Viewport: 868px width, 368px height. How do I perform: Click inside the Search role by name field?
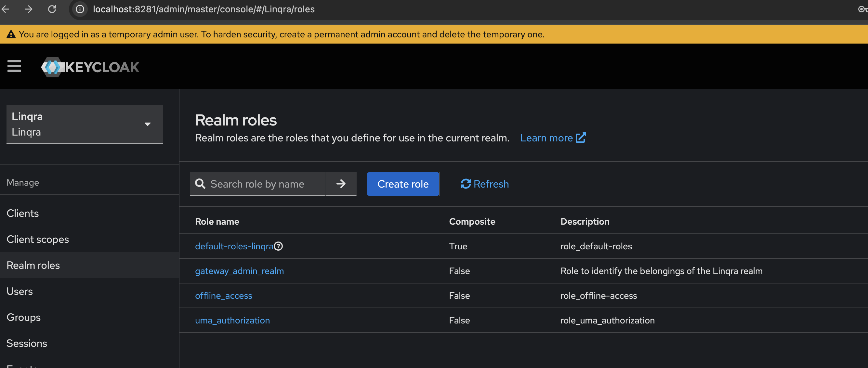[263, 184]
